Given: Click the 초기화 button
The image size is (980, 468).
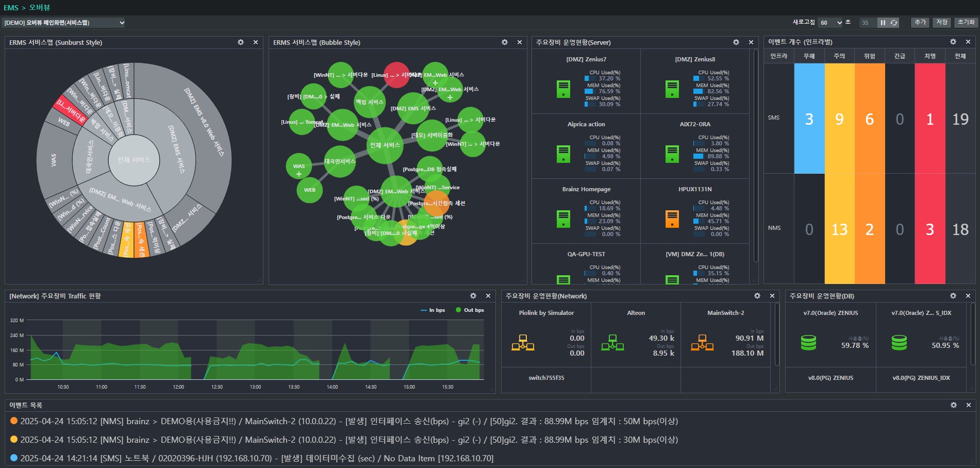Looking at the screenshot, I should click(x=966, y=23).
